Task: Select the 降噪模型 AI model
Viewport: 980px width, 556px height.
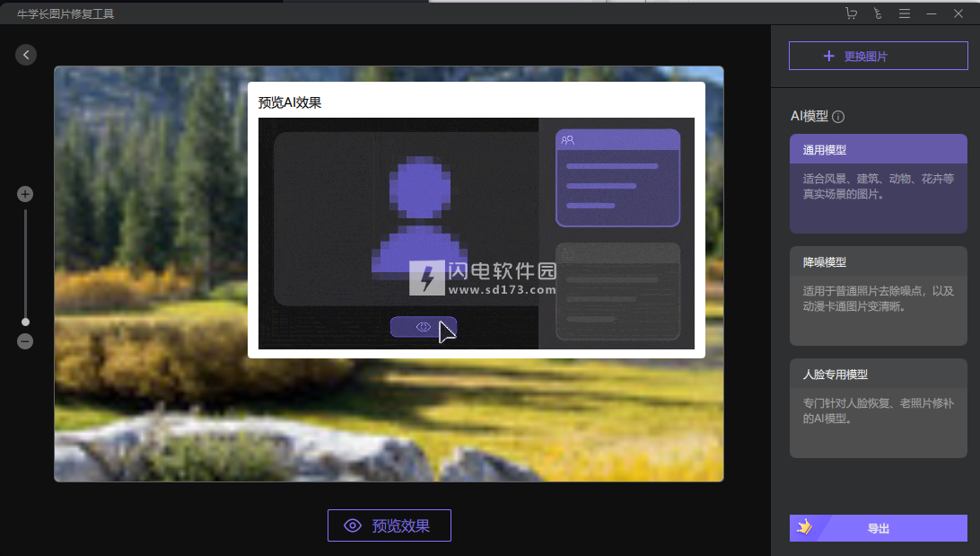Action: click(x=878, y=296)
